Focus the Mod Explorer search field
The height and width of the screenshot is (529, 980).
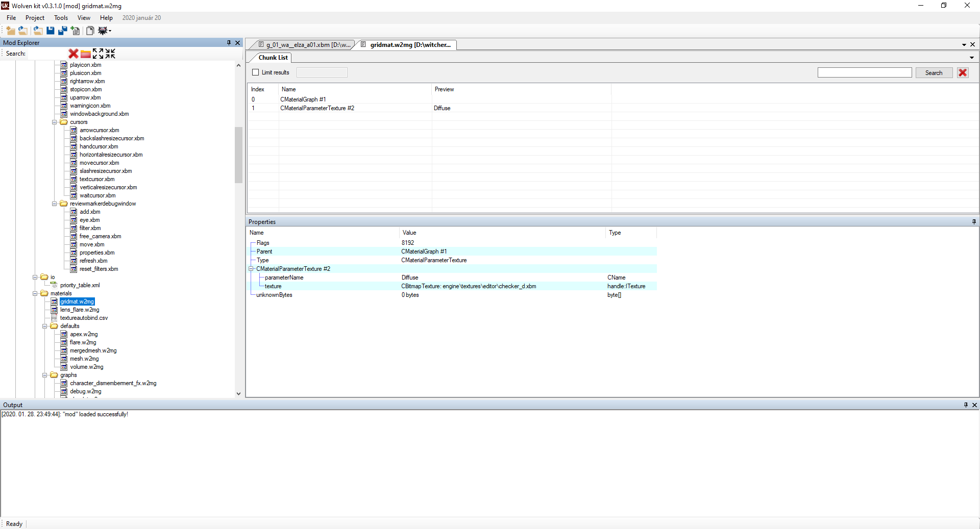(x=47, y=54)
